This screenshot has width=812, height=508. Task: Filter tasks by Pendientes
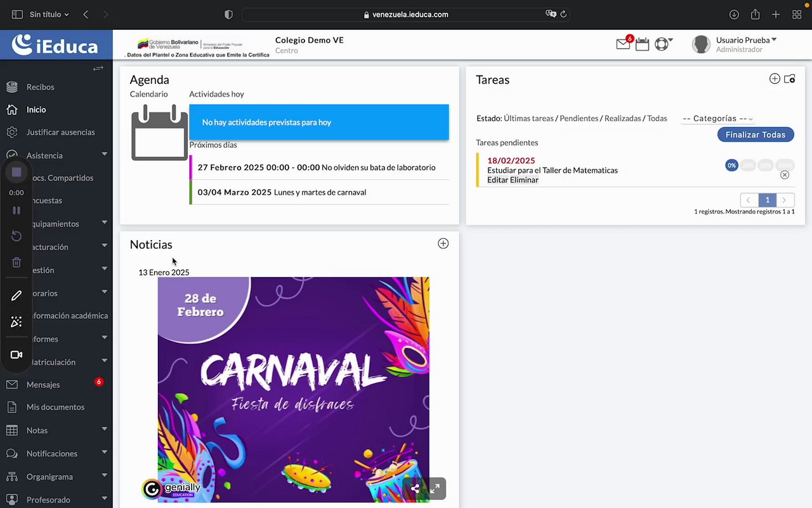click(x=579, y=118)
